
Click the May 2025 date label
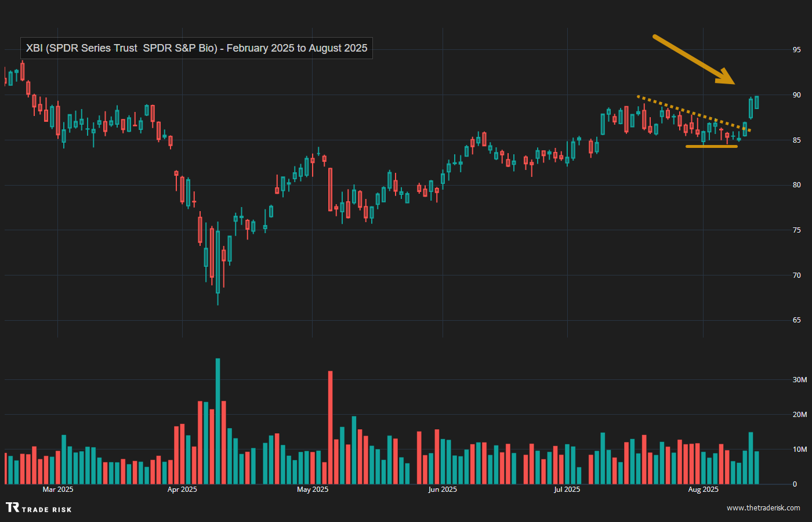click(x=313, y=490)
